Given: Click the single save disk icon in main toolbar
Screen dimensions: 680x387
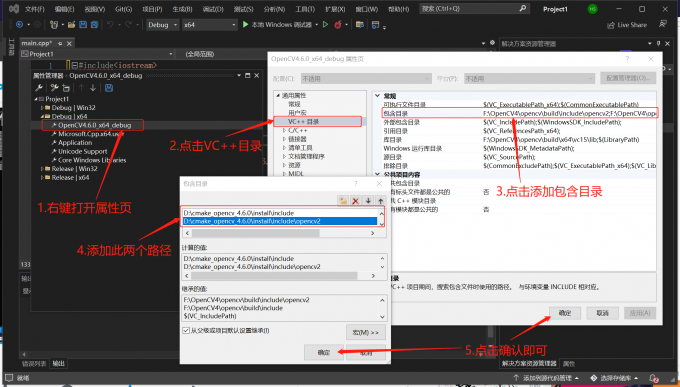Looking at the screenshot, I should (83, 25).
